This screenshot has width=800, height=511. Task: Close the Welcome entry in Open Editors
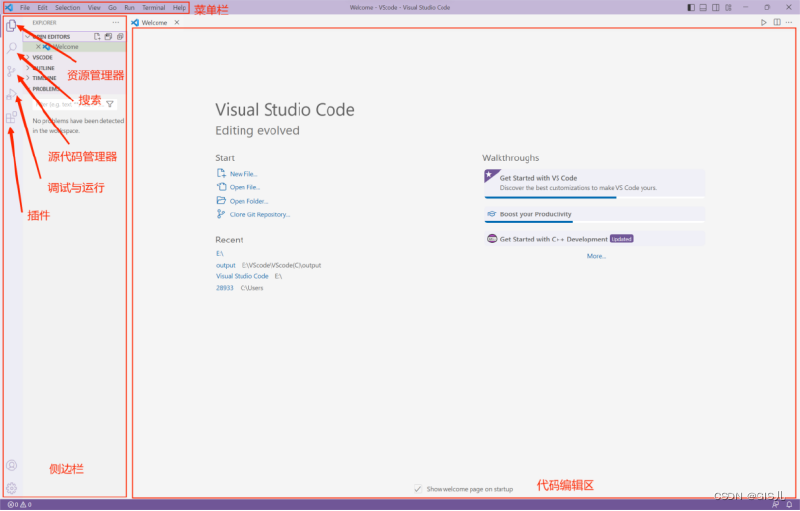coord(38,46)
